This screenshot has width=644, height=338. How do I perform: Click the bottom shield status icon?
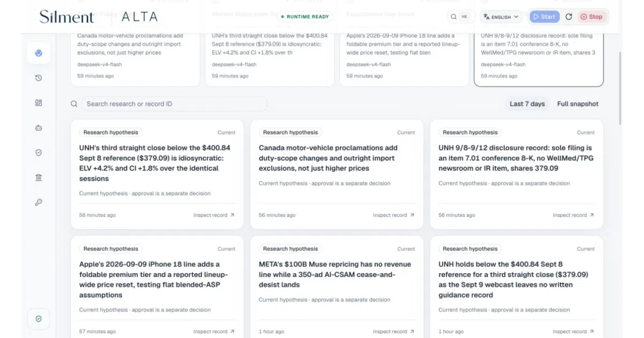click(x=39, y=319)
